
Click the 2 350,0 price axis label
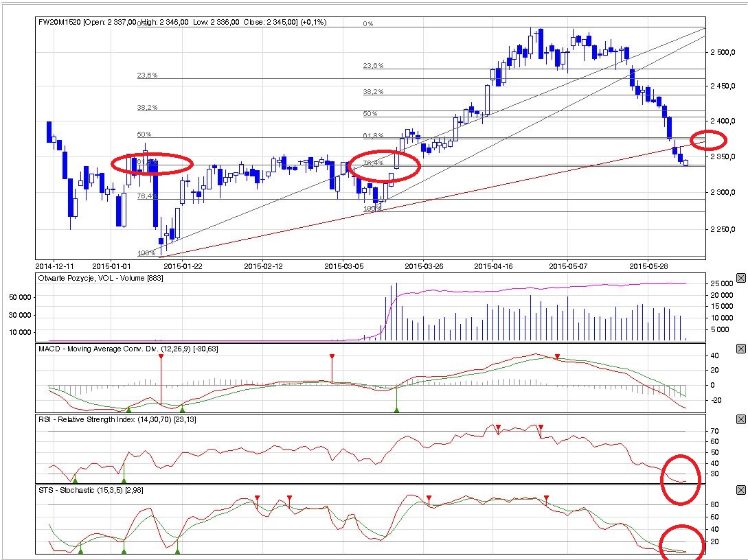click(x=723, y=156)
